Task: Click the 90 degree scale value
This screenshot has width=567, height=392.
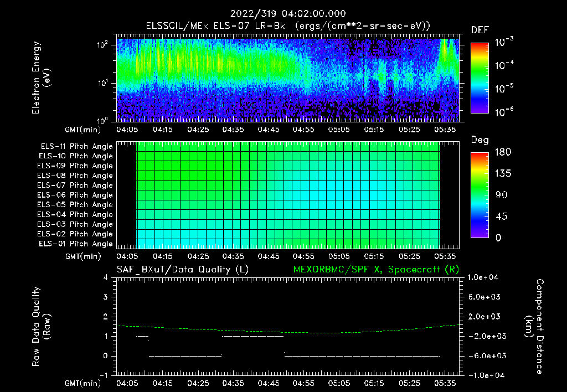Action: pyautogui.click(x=502, y=195)
